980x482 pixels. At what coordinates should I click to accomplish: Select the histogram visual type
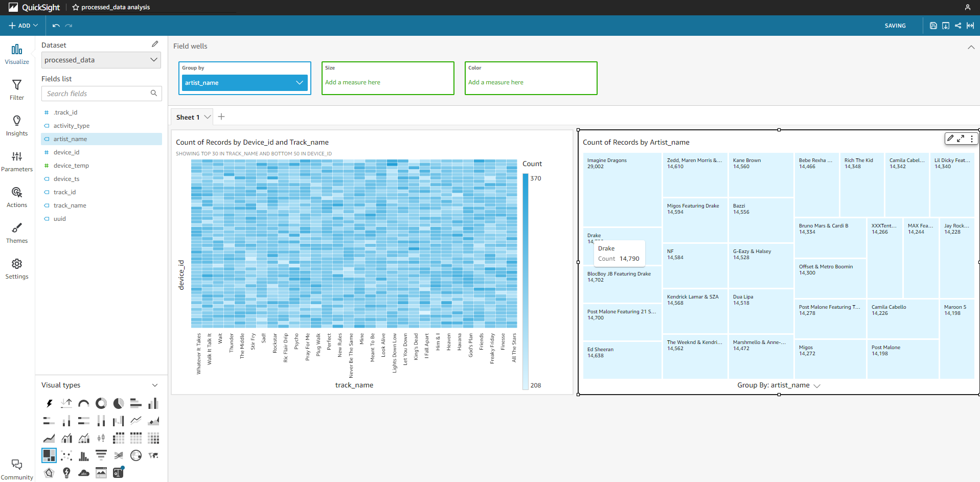(x=84, y=455)
